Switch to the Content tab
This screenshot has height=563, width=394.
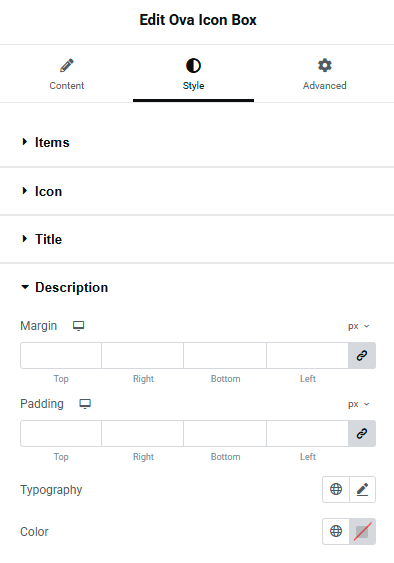click(x=67, y=74)
